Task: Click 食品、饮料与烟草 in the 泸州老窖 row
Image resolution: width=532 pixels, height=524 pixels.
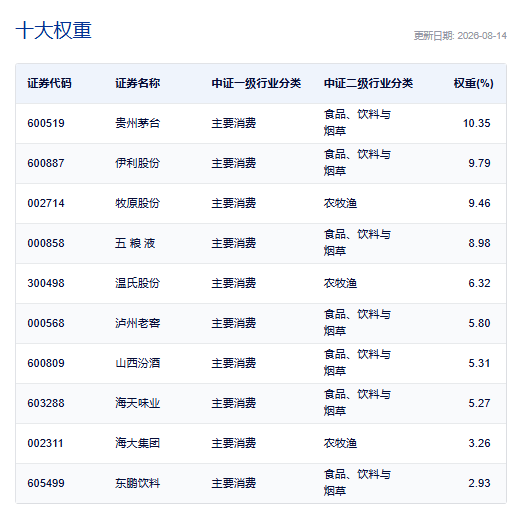Action: pyautogui.click(x=357, y=323)
